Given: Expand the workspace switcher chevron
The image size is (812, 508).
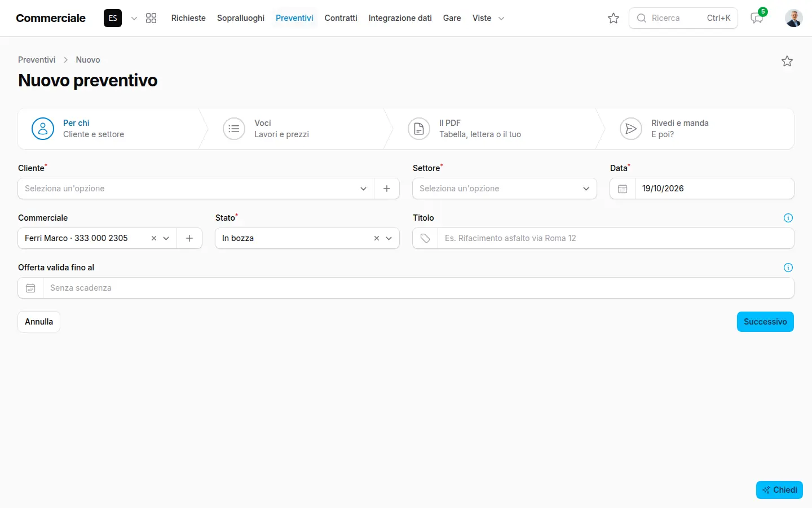Looking at the screenshot, I should pos(134,18).
